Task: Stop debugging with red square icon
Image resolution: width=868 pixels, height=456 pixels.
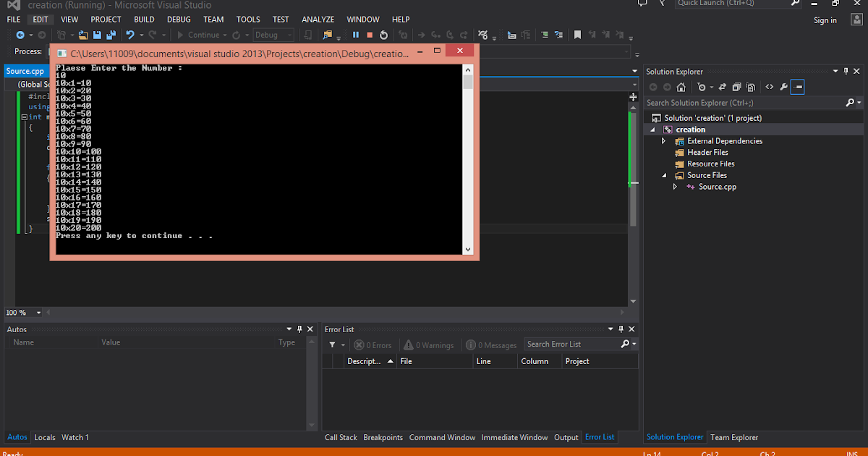Action: (370, 35)
